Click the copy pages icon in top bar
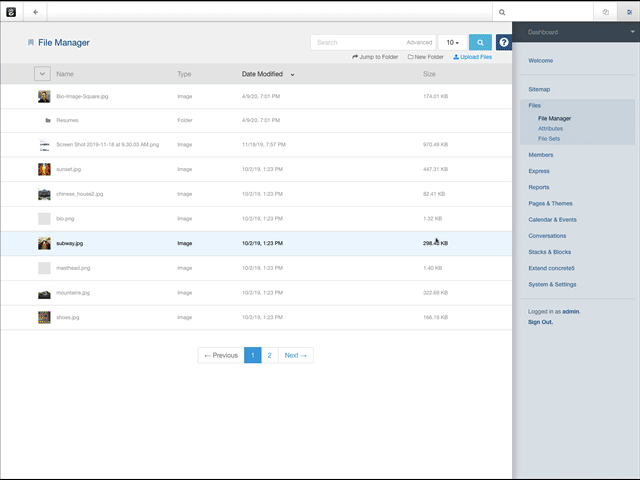The height and width of the screenshot is (480, 640). [606, 12]
